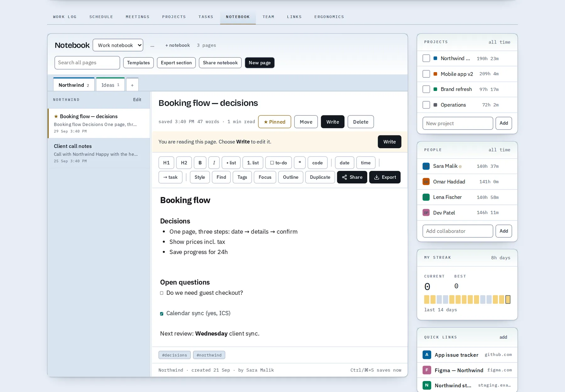Image resolution: width=565 pixels, height=392 pixels.
Task: Open the Work notebook dropdown
Action: point(118,45)
